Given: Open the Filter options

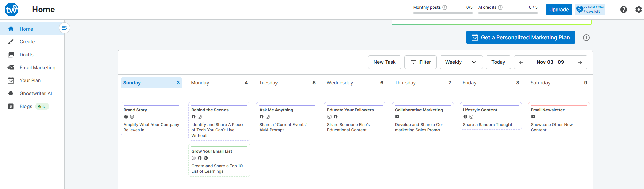Looking at the screenshot, I should point(421,62).
